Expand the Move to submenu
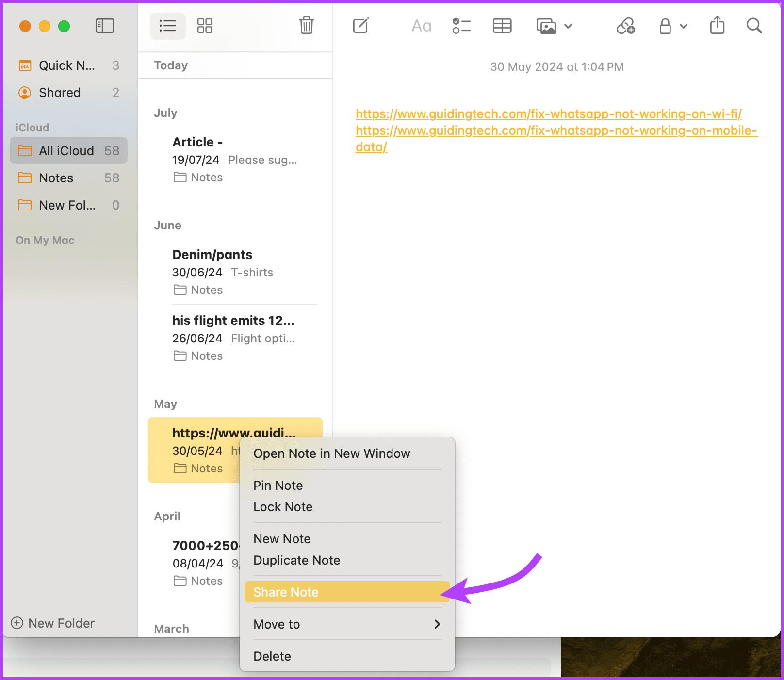 click(x=346, y=624)
